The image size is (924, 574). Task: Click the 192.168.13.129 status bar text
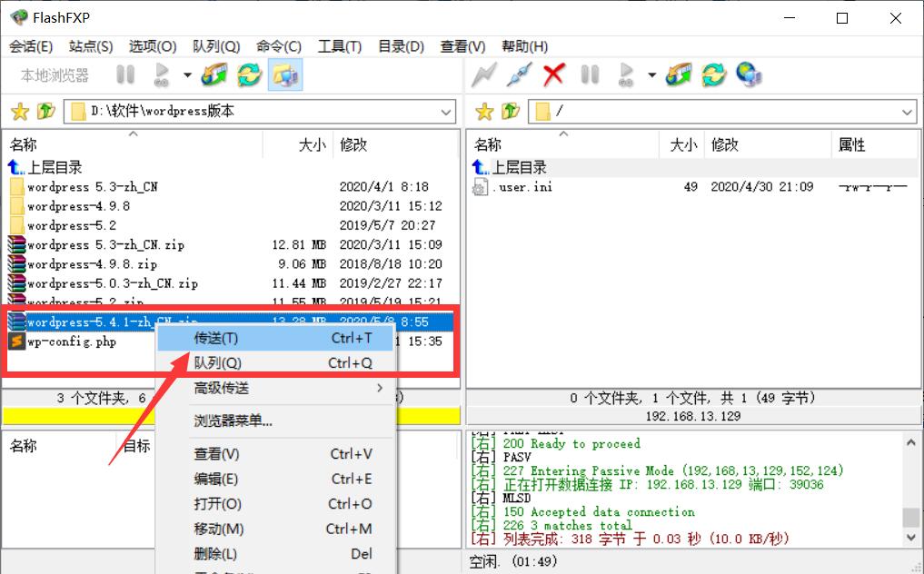(693, 416)
